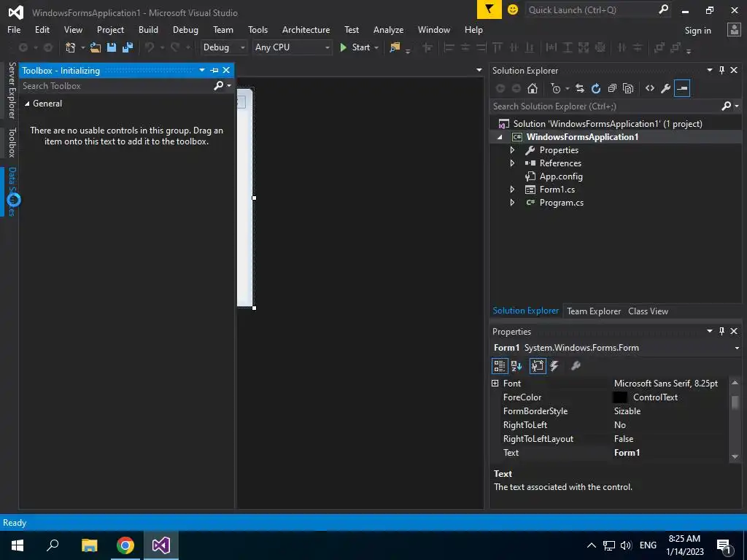Toggle Preview Selected Items in Solution Explorer
The image size is (747, 560).
coord(682,88)
